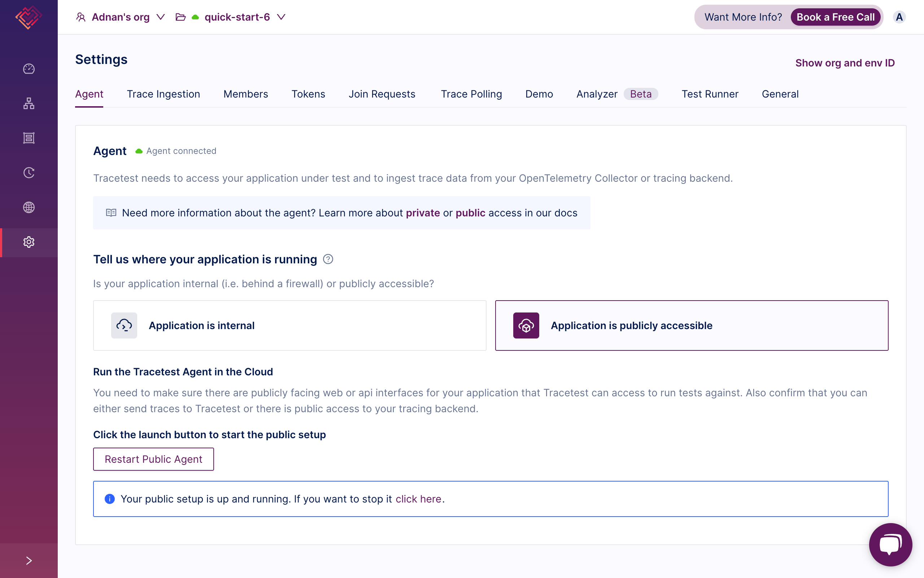The width and height of the screenshot is (924, 578).
Task: Open the list document icon in sidebar
Action: click(29, 138)
